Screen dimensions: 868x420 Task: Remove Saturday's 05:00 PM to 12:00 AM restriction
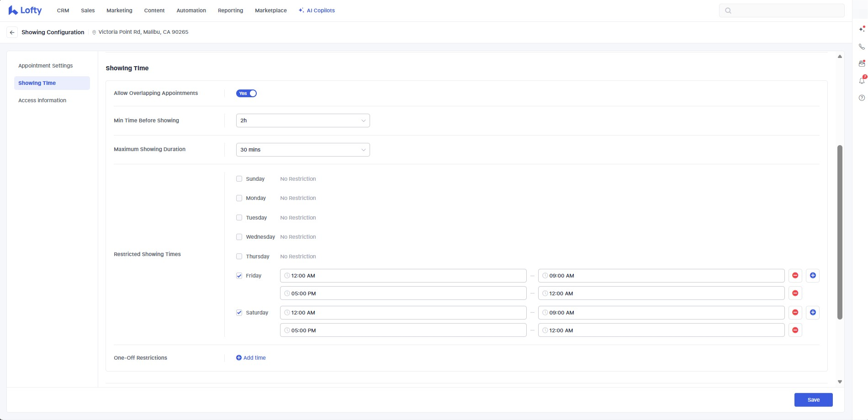coord(795,330)
